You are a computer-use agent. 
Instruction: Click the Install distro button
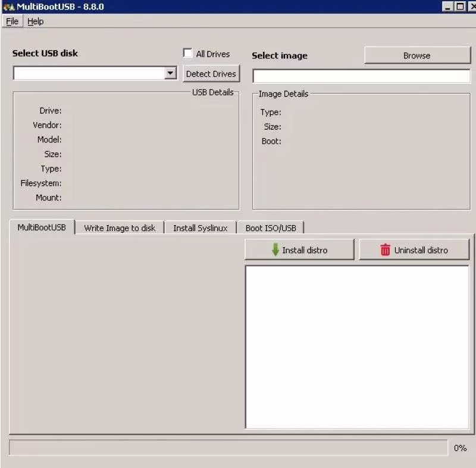point(299,249)
